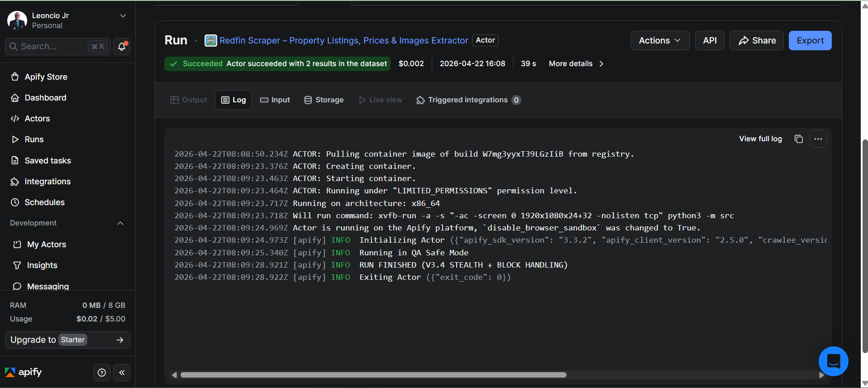Click the blue Export button

tap(810, 40)
